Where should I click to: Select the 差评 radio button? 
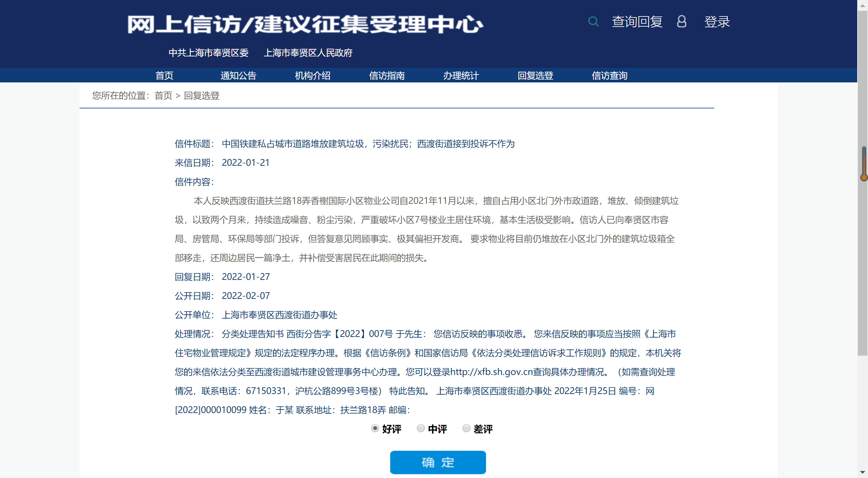pos(466,428)
